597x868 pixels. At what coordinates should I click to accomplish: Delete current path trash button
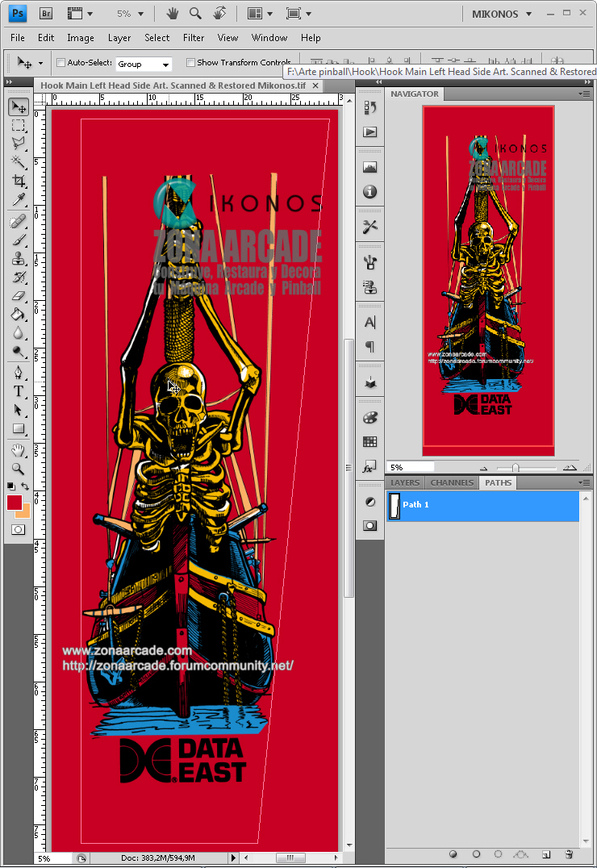click(569, 854)
